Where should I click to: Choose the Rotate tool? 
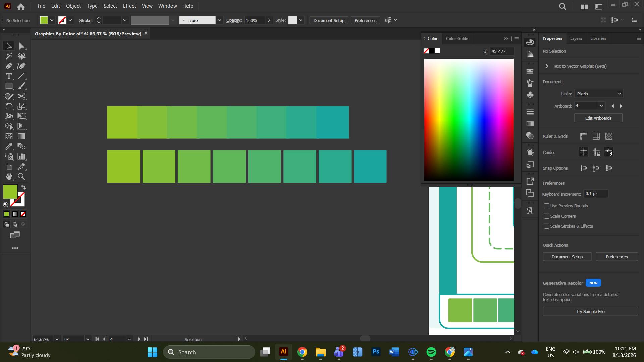pyautogui.click(x=9, y=106)
